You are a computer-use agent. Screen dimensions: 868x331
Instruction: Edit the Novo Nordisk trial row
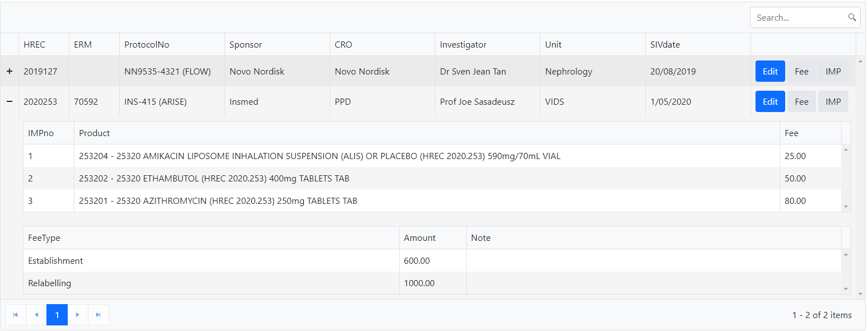click(x=770, y=71)
